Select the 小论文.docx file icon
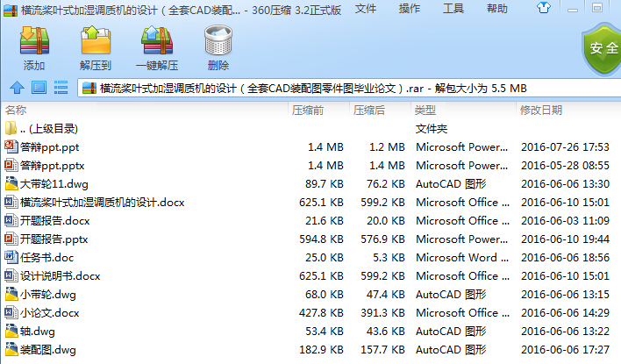621x364 pixels. pos(11,312)
